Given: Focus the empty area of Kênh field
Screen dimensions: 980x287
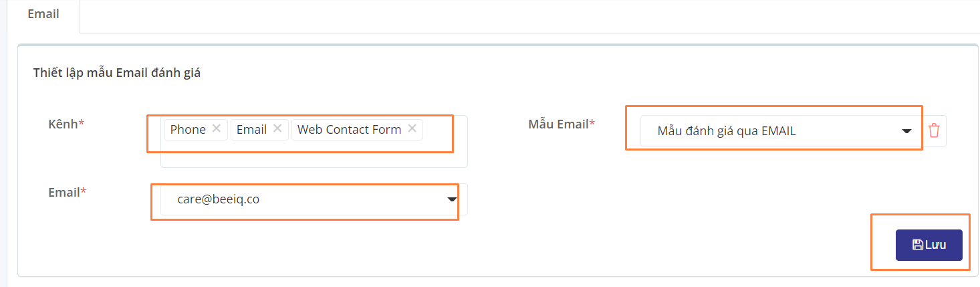Looking at the screenshot, I should (x=314, y=154).
